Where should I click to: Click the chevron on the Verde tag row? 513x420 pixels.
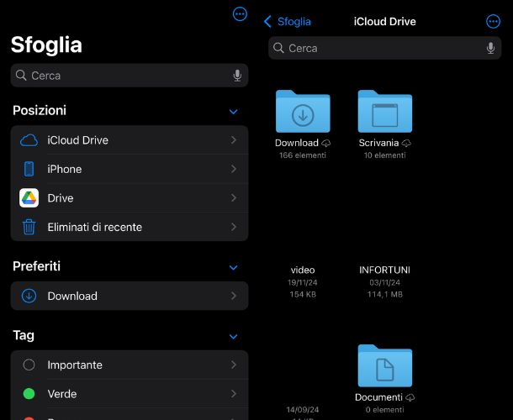pyautogui.click(x=233, y=393)
